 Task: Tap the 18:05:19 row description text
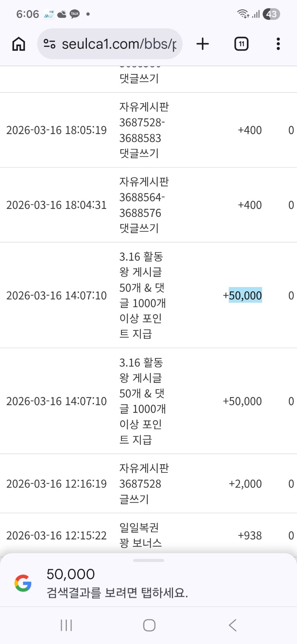pyautogui.click(x=143, y=130)
